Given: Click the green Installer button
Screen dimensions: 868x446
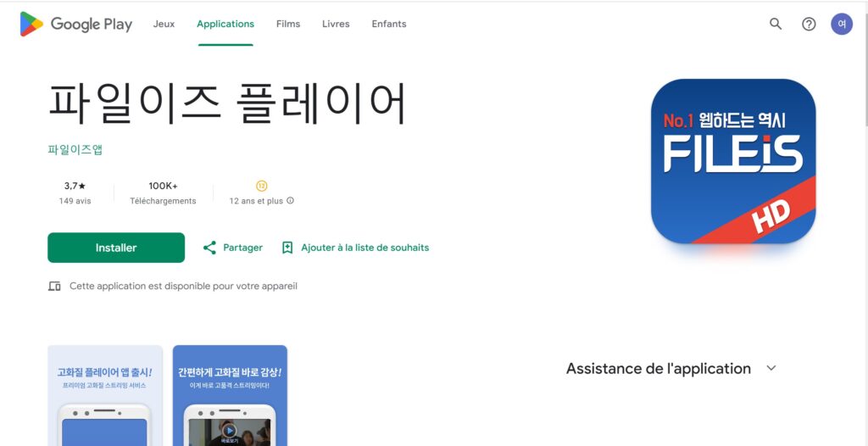Looking at the screenshot, I should point(116,248).
